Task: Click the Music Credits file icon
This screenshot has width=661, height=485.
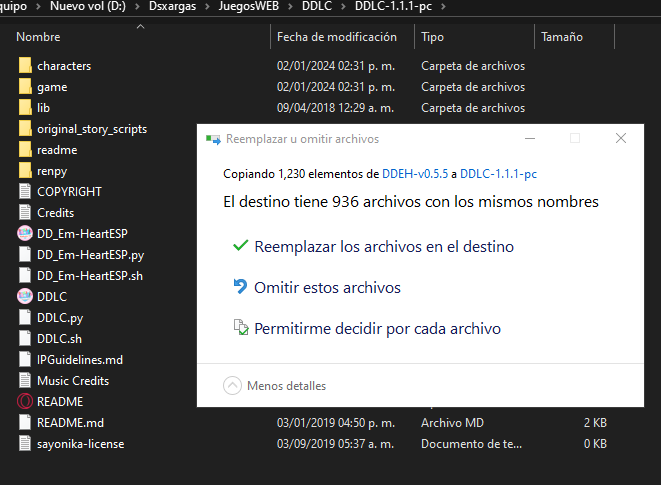Action: click(25, 380)
